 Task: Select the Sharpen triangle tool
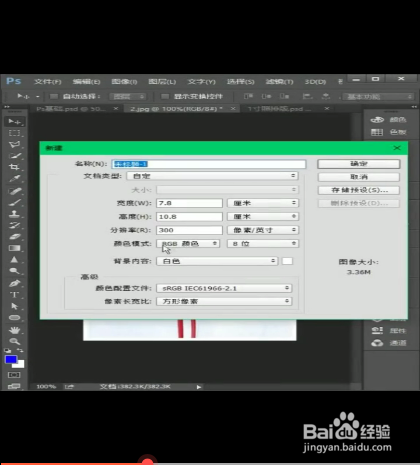click(x=14, y=259)
